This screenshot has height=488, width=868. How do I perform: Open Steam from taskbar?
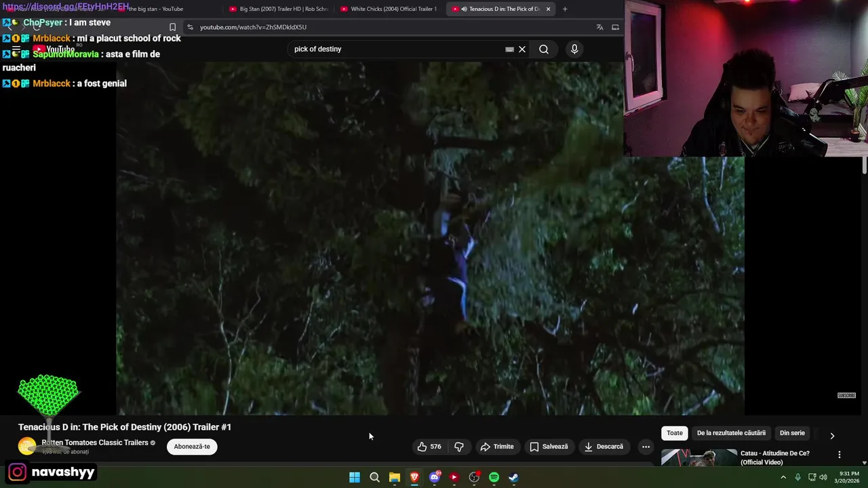[x=513, y=477]
